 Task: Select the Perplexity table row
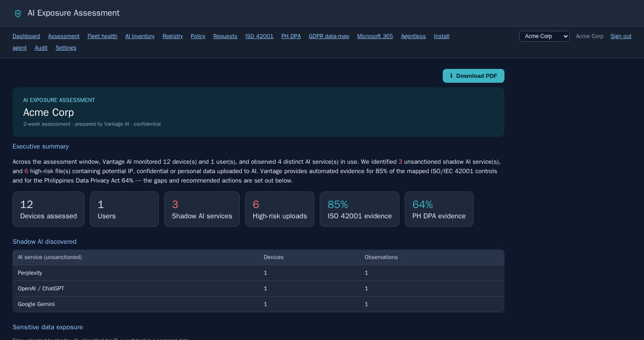pos(258,273)
